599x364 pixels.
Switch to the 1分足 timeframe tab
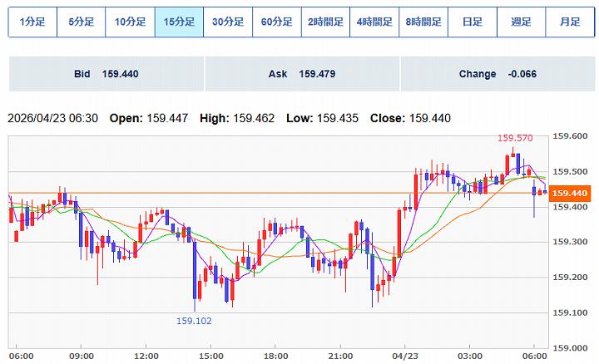(x=32, y=22)
